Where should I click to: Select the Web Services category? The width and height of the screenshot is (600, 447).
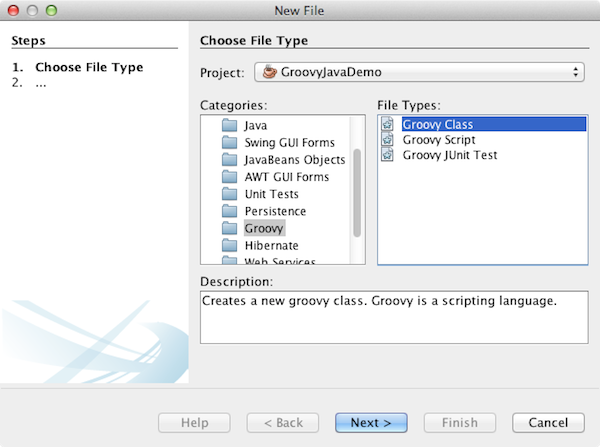click(x=280, y=262)
